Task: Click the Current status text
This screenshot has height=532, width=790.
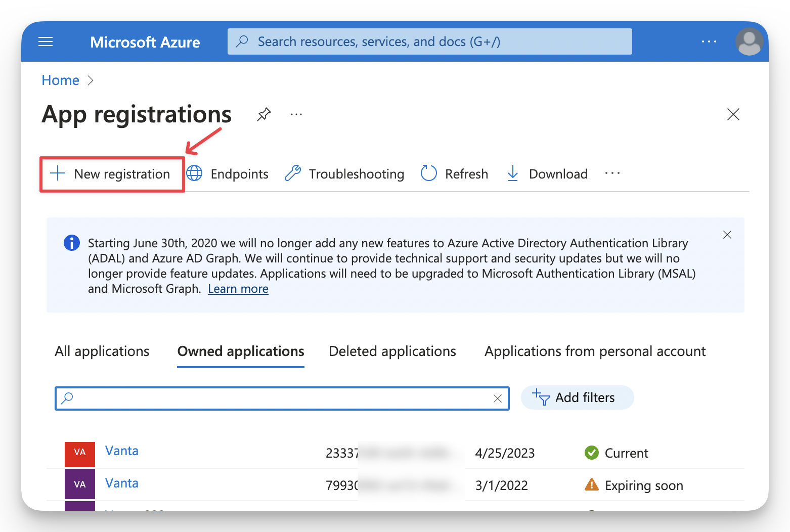Action: point(626,453)
